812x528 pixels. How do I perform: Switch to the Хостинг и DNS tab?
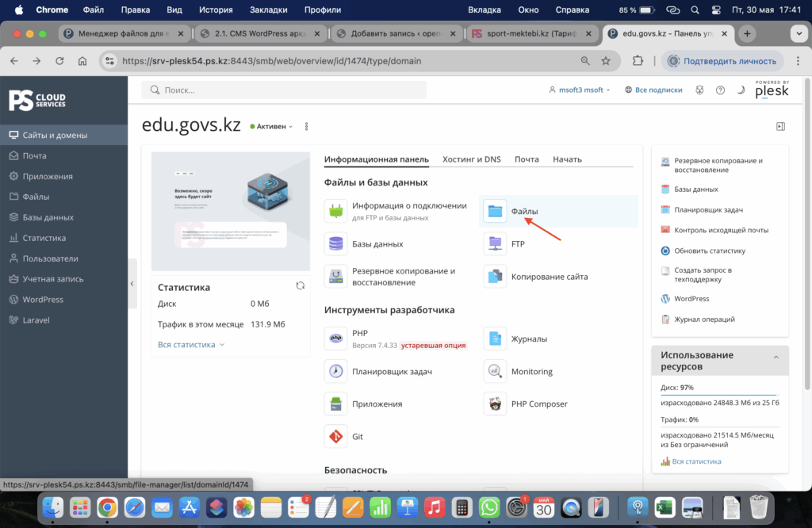point(471,159)
